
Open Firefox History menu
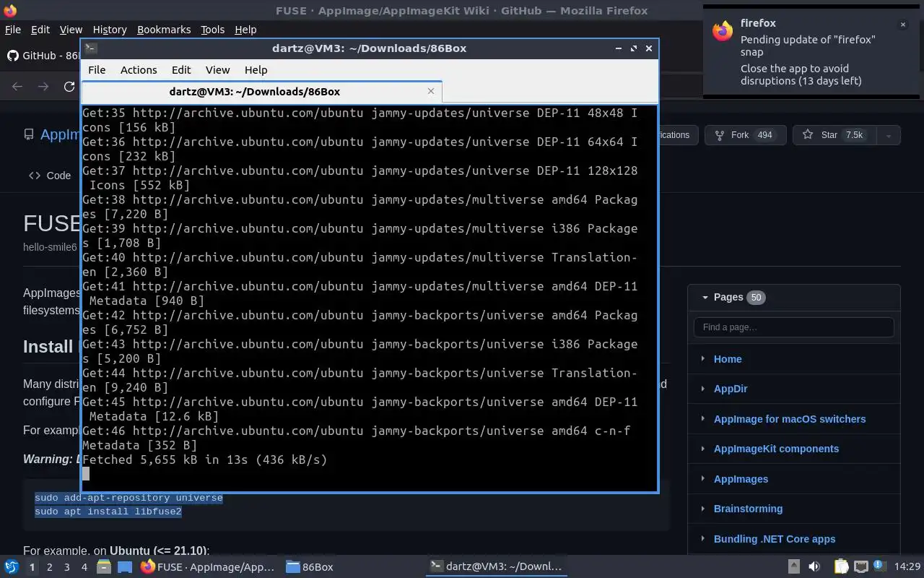point(110,30)
